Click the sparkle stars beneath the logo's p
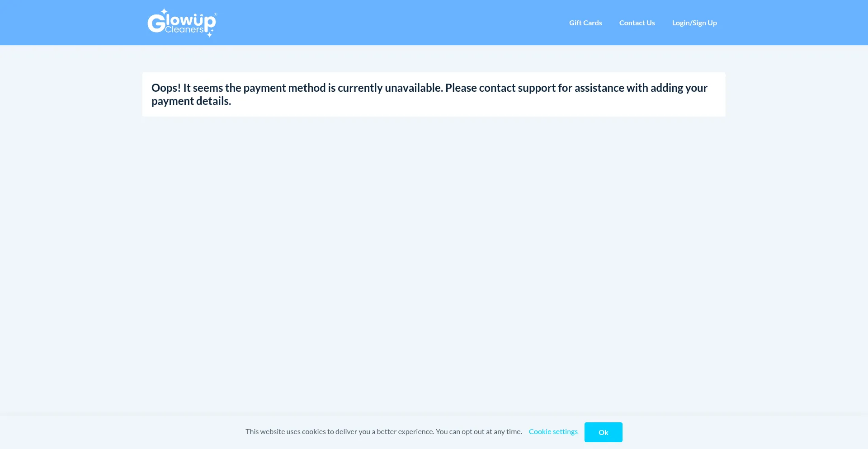 point(210,33)
